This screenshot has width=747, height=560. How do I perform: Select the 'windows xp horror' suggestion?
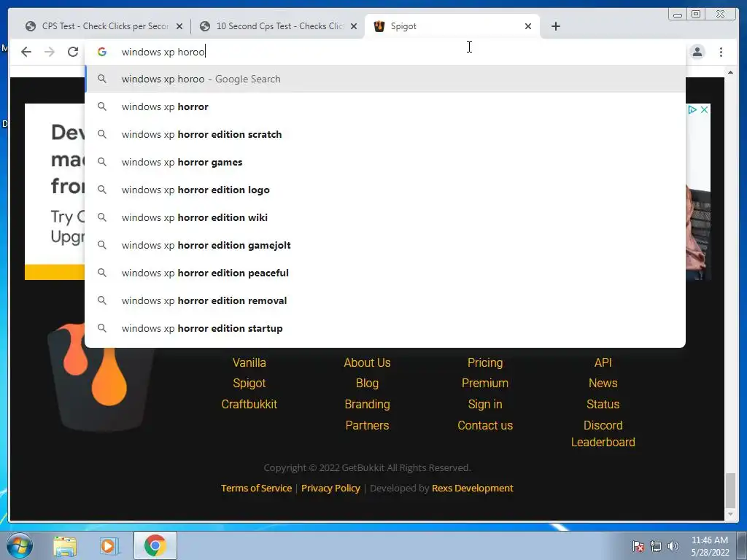pos(385,106)
